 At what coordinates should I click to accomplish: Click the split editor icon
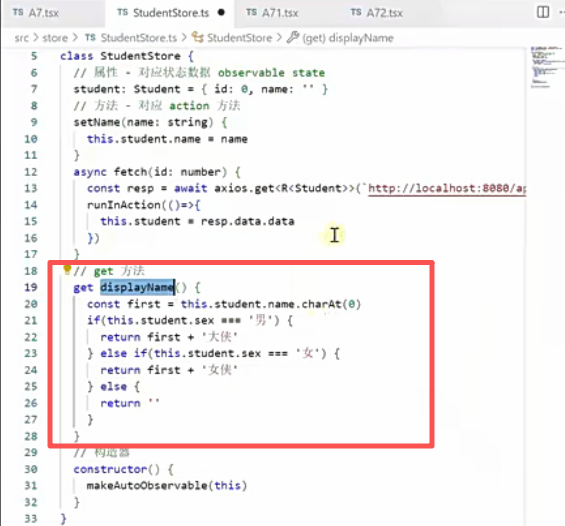pyautogui.click(x=543, y=12)
